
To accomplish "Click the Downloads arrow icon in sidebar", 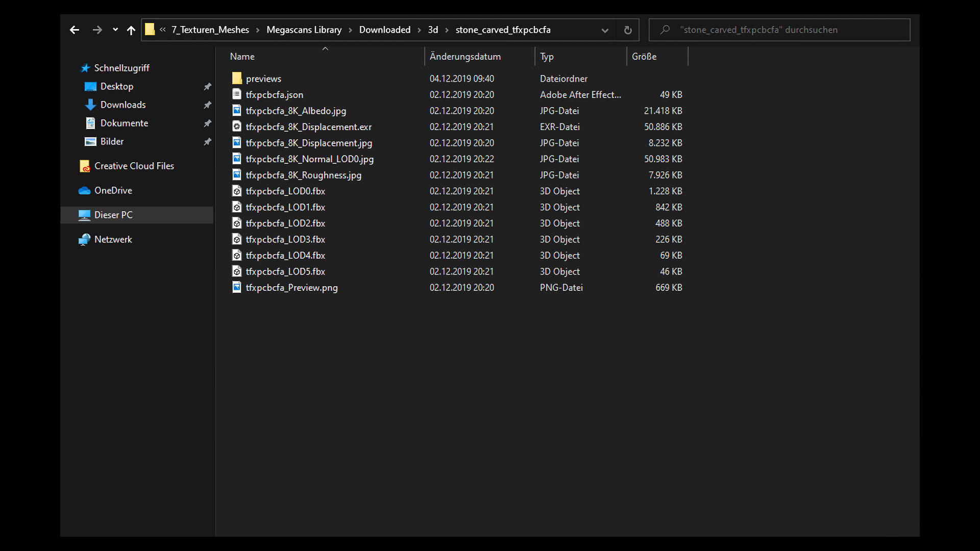I will point(90,105).
